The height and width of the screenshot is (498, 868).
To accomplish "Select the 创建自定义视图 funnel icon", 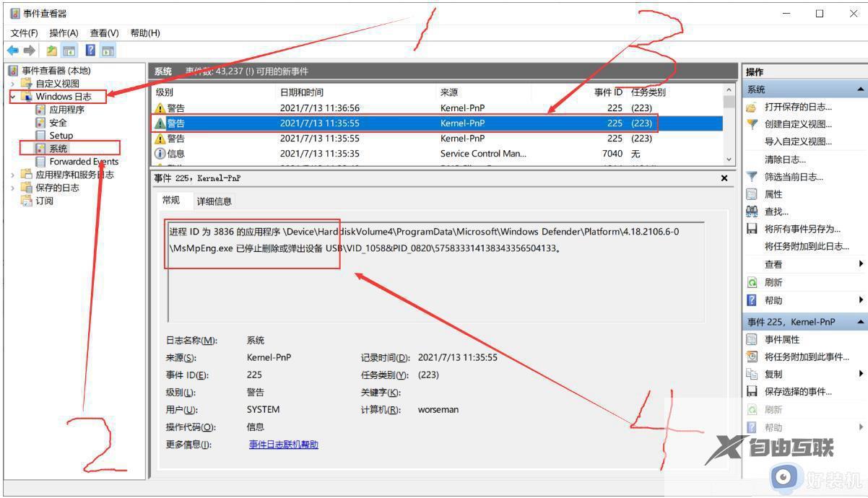I will 752,124.
